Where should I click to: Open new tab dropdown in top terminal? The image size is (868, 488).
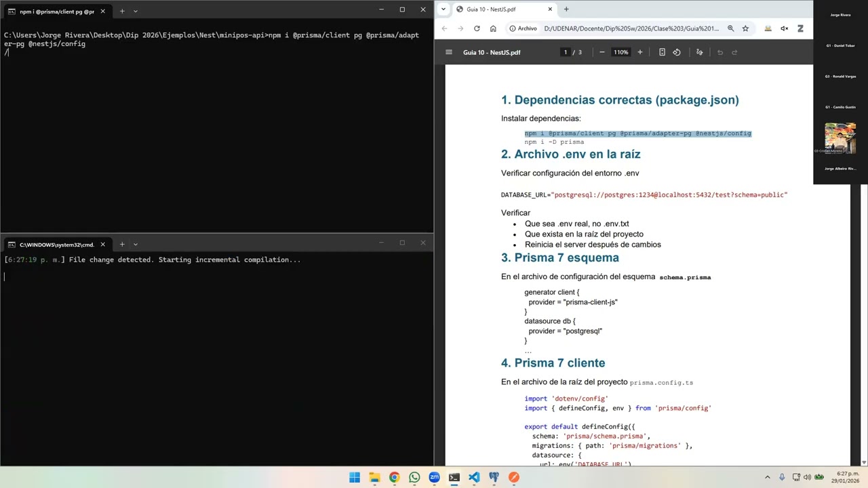click(x=135, y=11)
